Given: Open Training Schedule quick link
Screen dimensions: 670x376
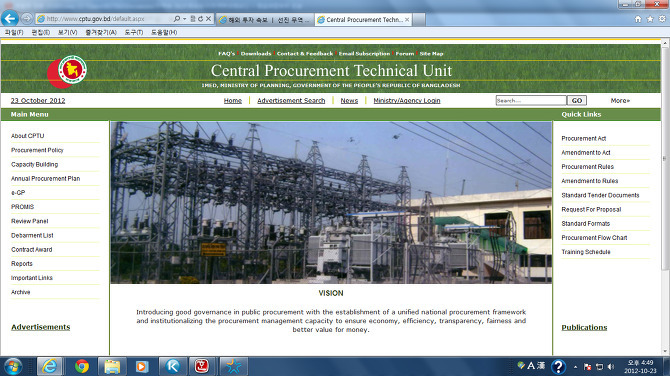Looking at the screenshot, I should (586, 252).
